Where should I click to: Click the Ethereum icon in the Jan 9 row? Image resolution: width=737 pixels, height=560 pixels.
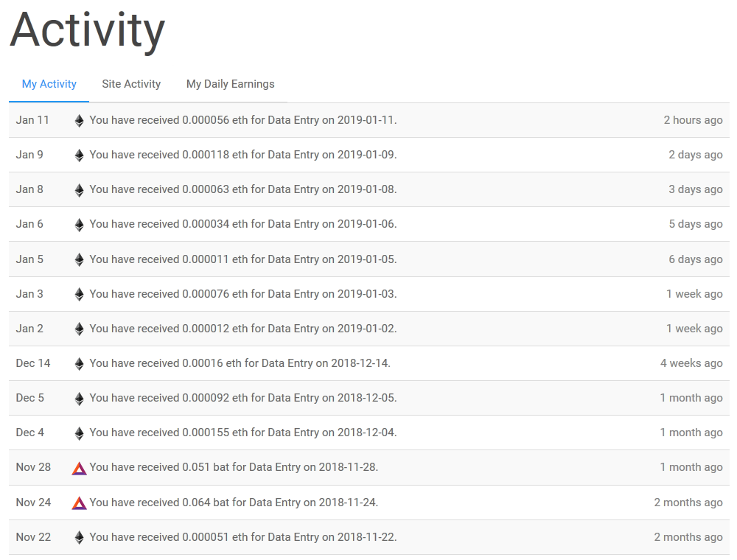click(80, 155)
